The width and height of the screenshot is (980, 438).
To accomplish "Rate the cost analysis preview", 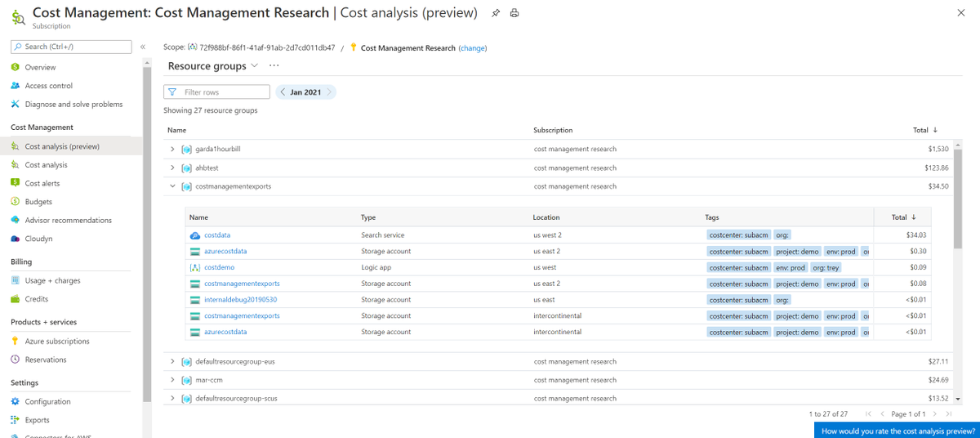I will click(x=898, y=431).
